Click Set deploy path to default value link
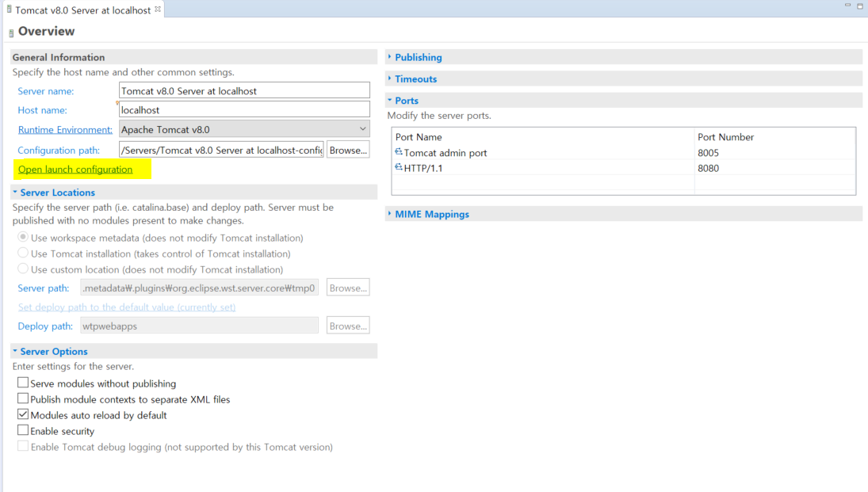This screenshot has height=492, width=868. (127, 307)
